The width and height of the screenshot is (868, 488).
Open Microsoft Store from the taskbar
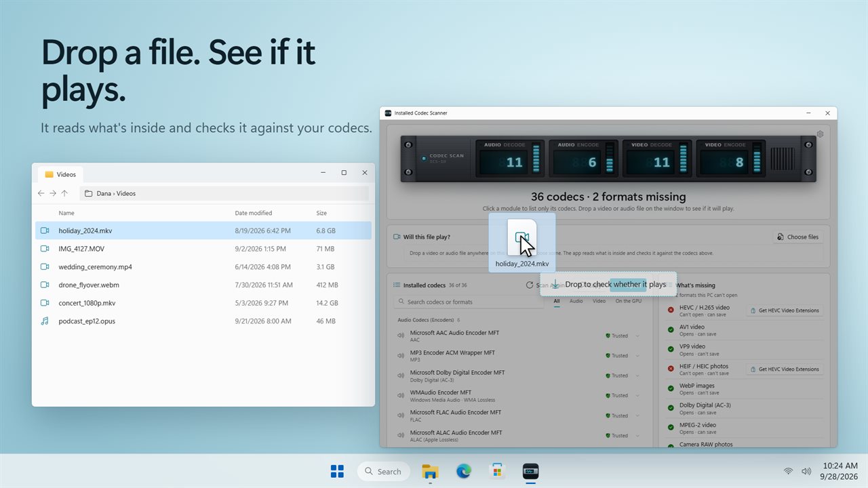497,471
